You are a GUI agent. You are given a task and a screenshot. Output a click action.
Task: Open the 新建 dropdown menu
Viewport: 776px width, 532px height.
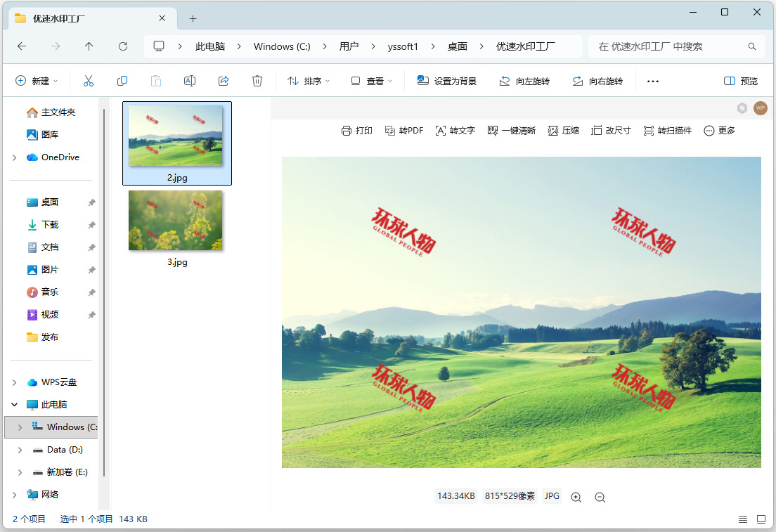[37, 81]
